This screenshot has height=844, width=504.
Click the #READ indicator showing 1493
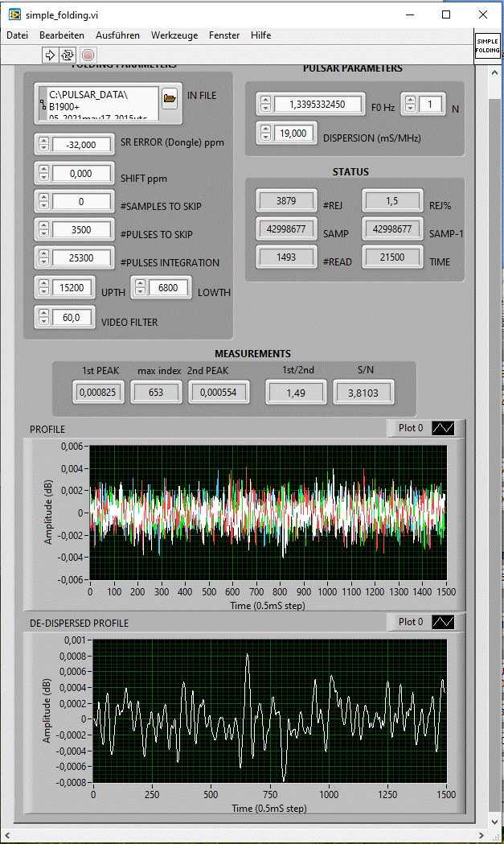(286, 257)
